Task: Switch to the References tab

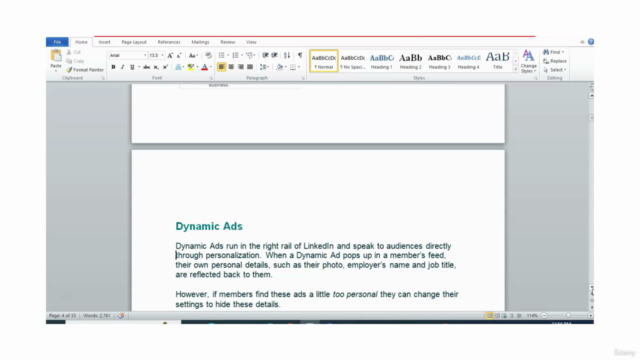Action: click(x=169, y=42)
